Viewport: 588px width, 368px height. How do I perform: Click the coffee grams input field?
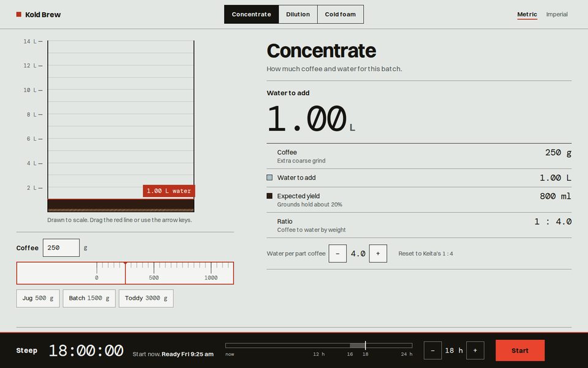click(x=61, y=248)
